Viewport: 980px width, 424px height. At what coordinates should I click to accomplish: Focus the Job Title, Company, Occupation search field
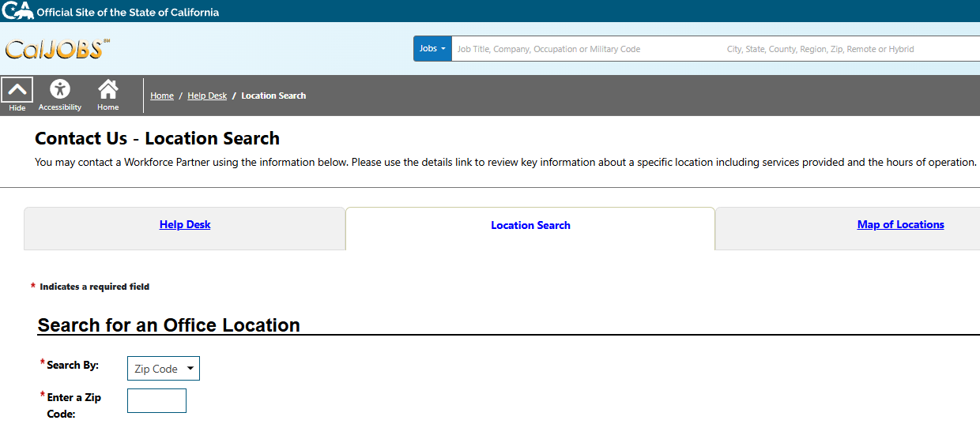pyautogui.click(x=585, y=49)
